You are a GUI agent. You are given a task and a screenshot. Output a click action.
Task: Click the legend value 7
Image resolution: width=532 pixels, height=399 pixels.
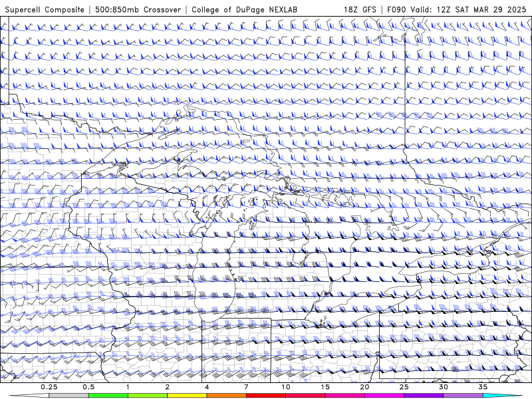[x=246, y=387]
